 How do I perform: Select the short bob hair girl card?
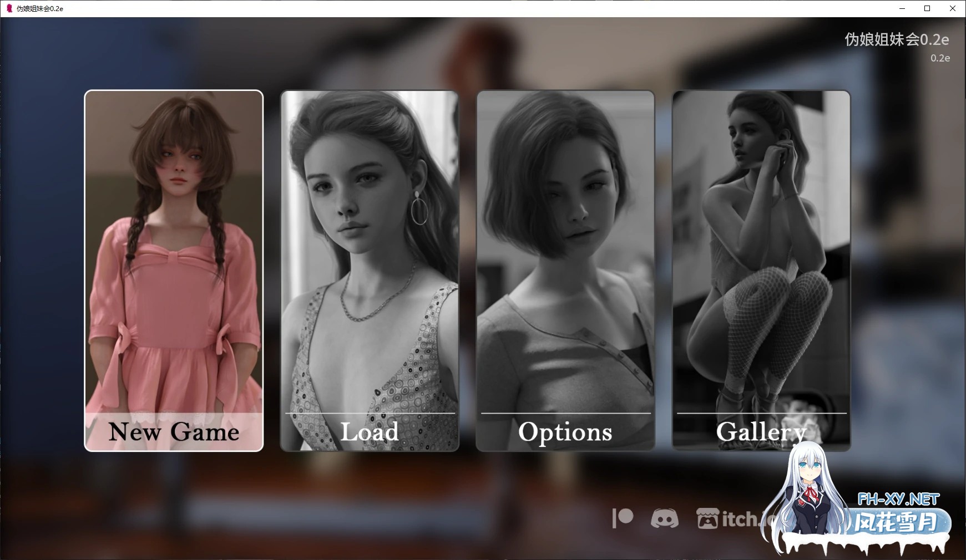(565, 250)
